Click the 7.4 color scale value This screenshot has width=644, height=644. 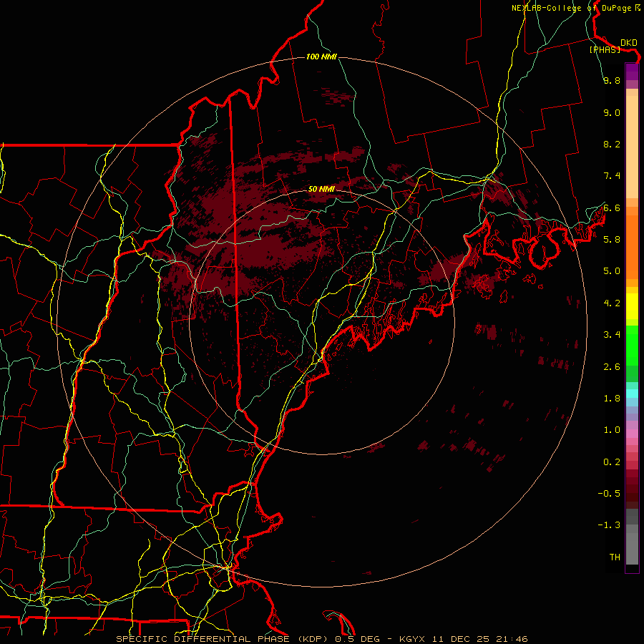click(x=612, y=176)
